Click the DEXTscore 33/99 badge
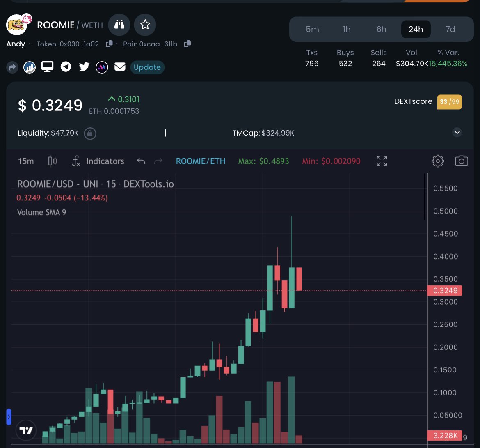This screenshot has width=480, height=448. [449, 102]
